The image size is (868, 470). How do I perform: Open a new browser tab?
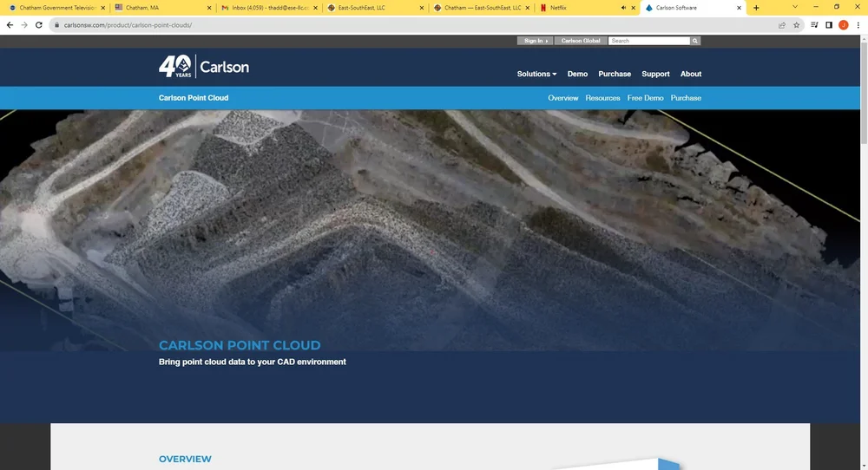[x=756, y=8]
